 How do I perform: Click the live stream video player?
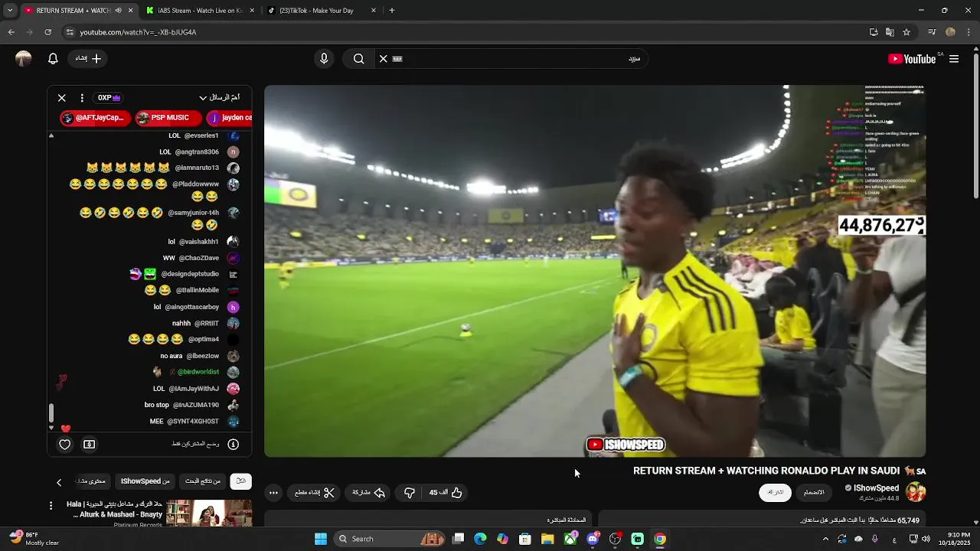pos(595,271)
